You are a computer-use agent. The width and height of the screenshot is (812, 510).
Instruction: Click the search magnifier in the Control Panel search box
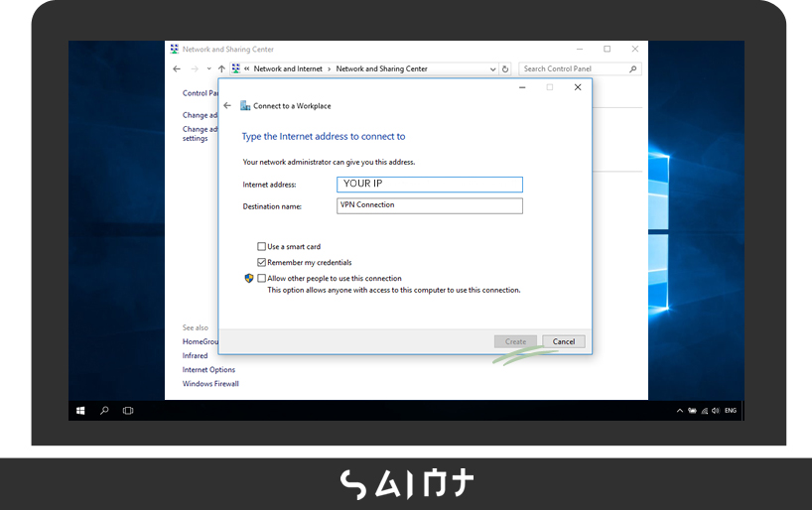[x=633, y=69]
